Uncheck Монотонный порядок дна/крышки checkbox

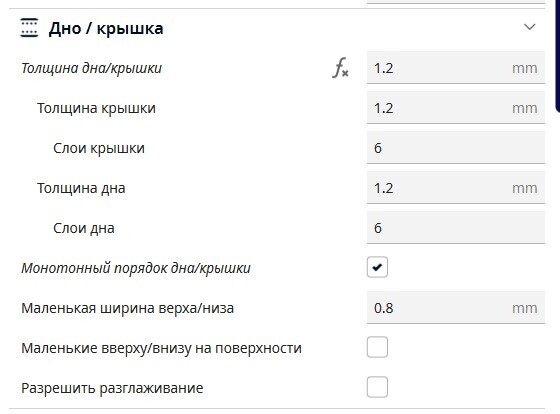(x=377, y=267)
